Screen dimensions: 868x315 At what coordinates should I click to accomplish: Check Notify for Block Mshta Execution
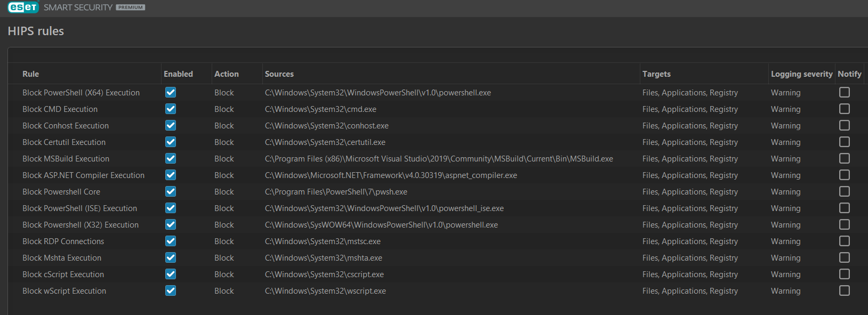click(844, 257)
